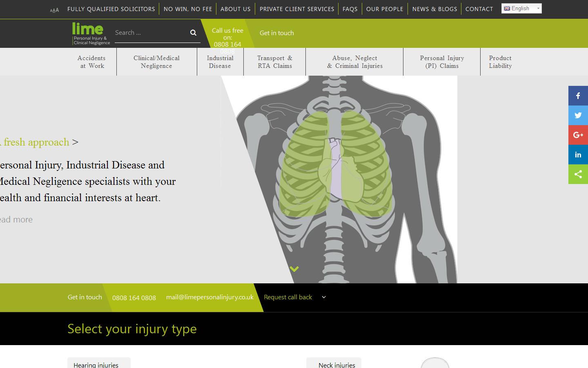Share the page on Twitter
588x368 pixels.
pyautogui.click(x=578, y=115)
